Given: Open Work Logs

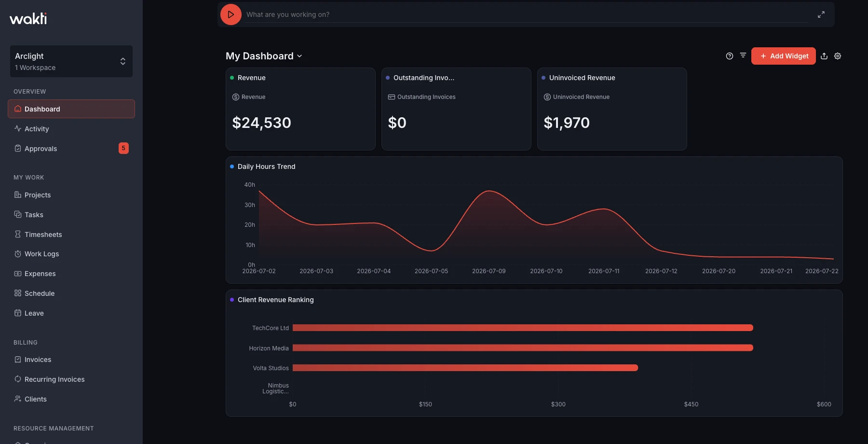Looking at the screenshot, I should [71, 254].
